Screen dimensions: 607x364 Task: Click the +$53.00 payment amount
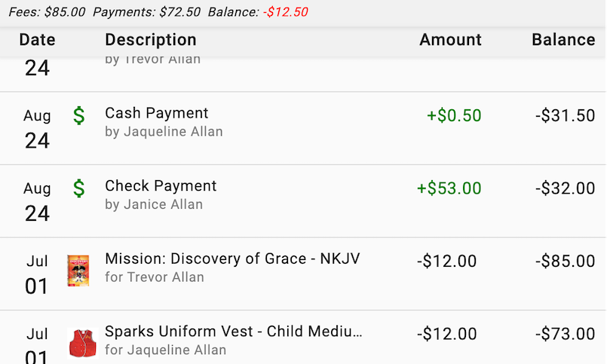[449, 188]
